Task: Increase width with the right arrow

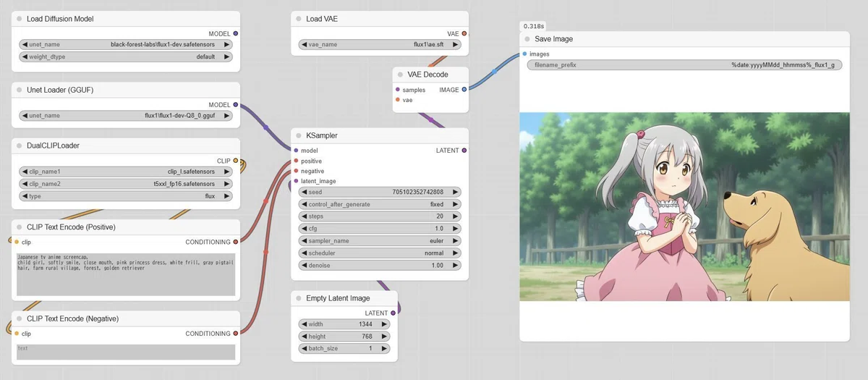Action: point(384,324)
